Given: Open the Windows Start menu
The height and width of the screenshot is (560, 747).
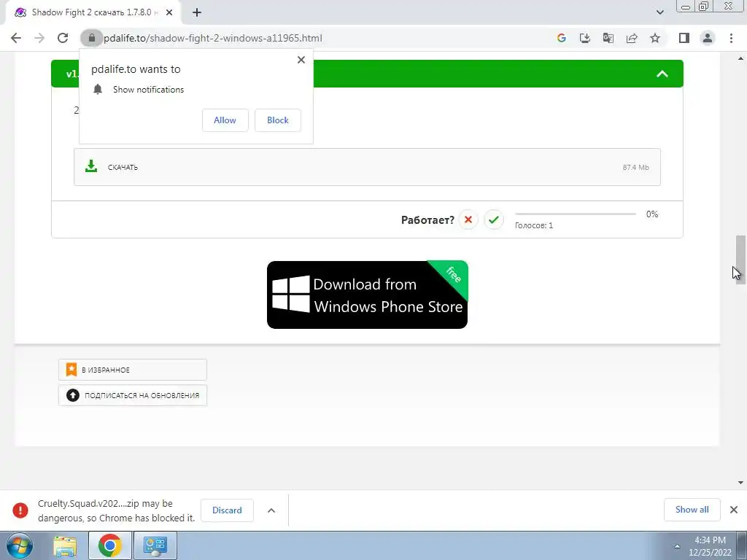Looking at the screenshot, I should (19, 545).
